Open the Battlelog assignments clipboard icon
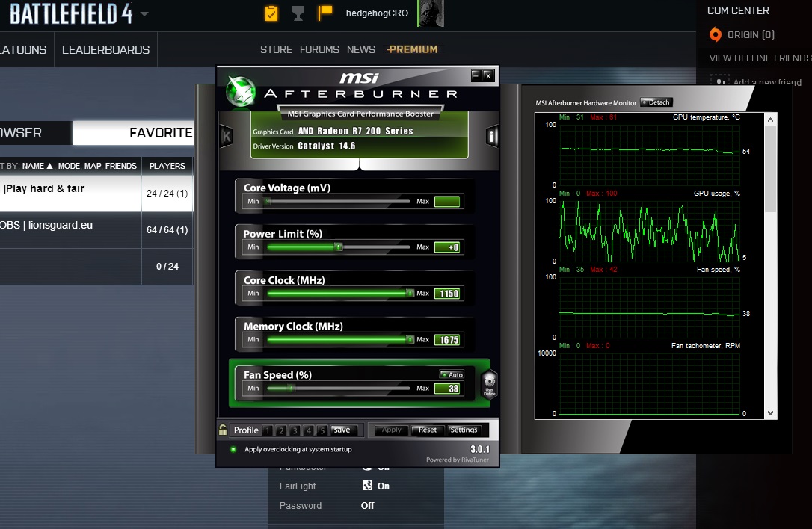Image resolution: width=812 pixels, height=529 pixels. [x=271, y=13]
